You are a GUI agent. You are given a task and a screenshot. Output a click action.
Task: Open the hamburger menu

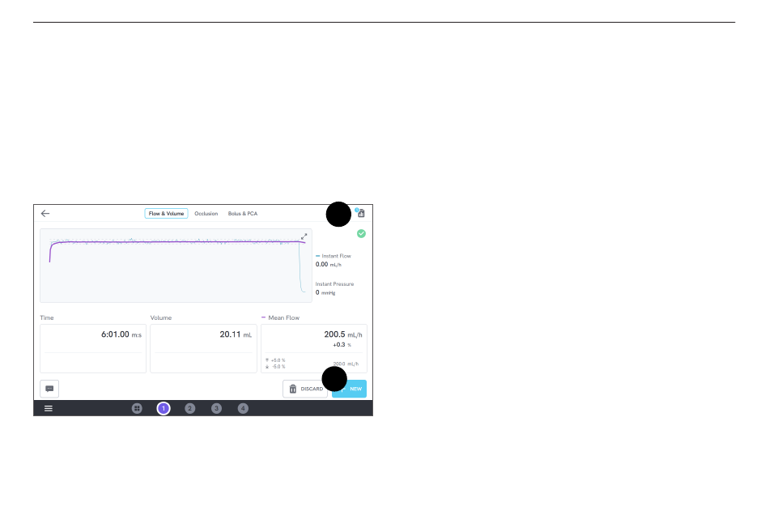[49, 408]
